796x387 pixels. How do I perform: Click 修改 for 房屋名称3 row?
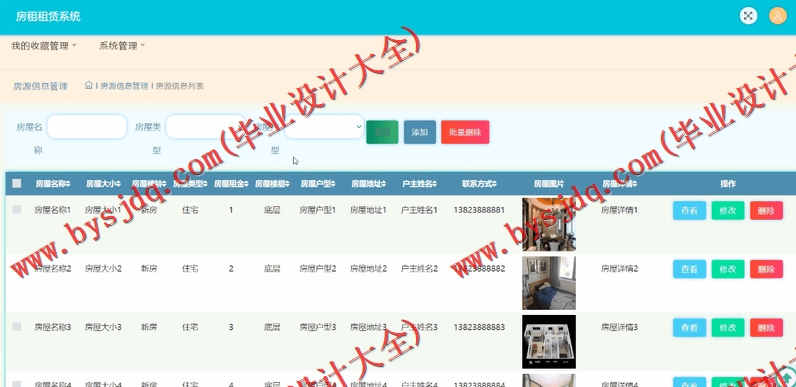(x=728, y=328)
